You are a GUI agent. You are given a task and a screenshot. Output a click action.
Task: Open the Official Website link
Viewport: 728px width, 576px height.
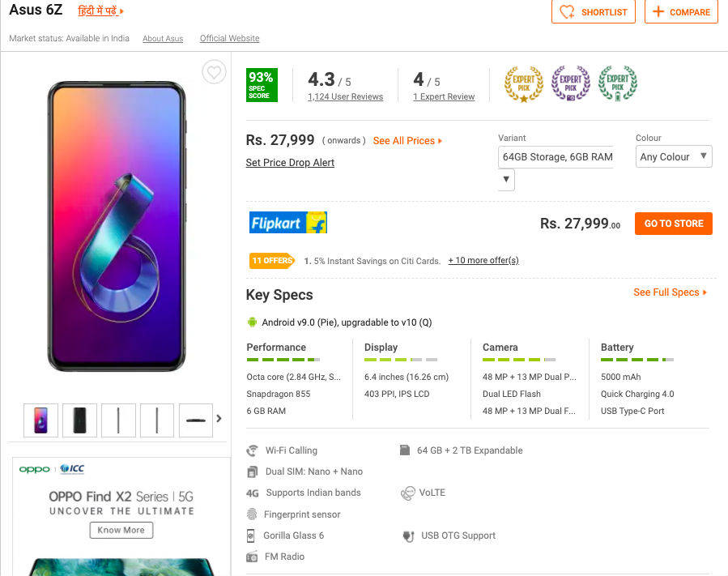229,39
